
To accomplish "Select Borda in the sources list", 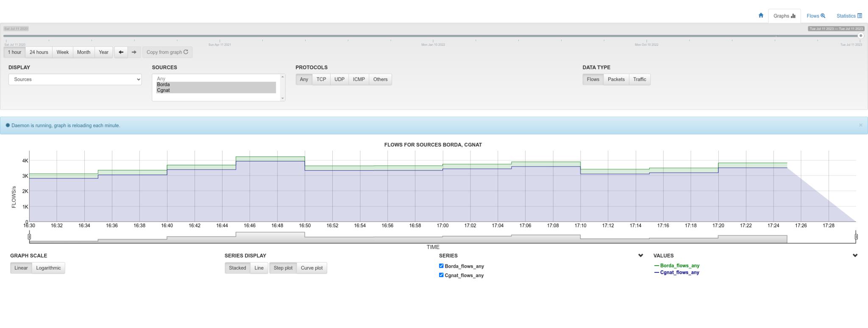I will [164, 84].
